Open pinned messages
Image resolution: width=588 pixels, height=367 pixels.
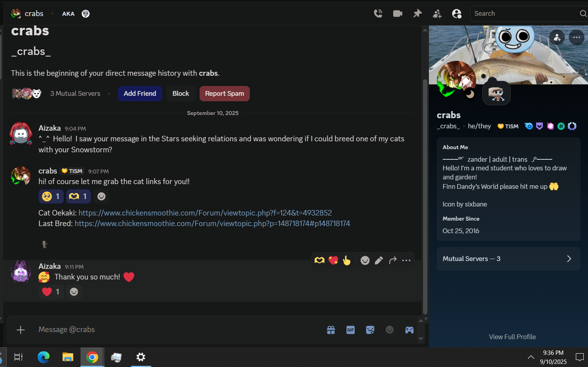[x=418, y=14]
